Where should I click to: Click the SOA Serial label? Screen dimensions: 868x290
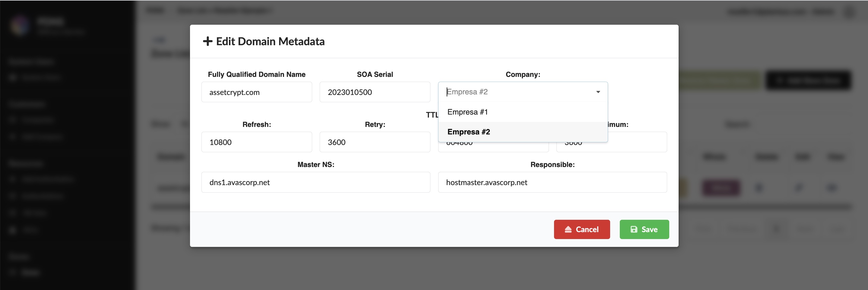point(375,74)
